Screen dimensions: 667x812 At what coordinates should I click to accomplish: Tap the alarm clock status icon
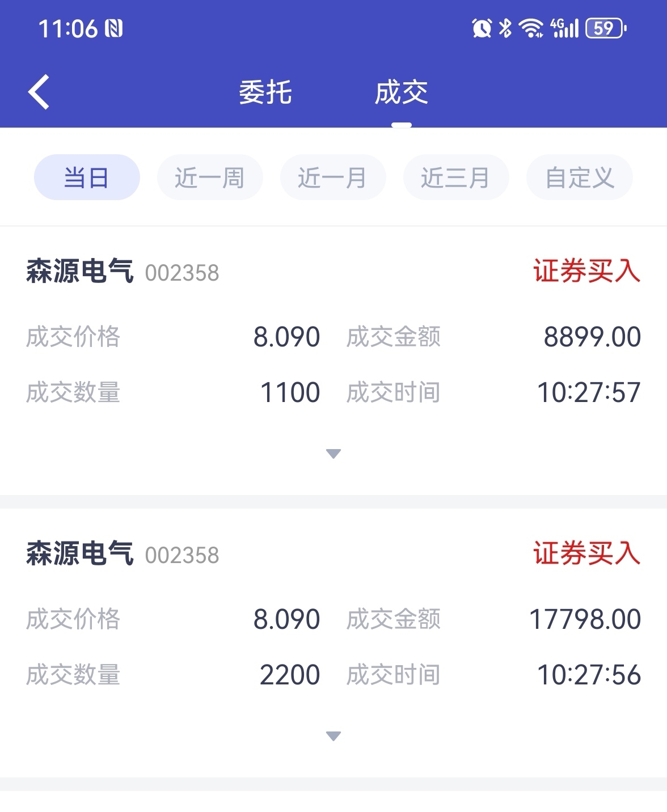coord(482,28)
